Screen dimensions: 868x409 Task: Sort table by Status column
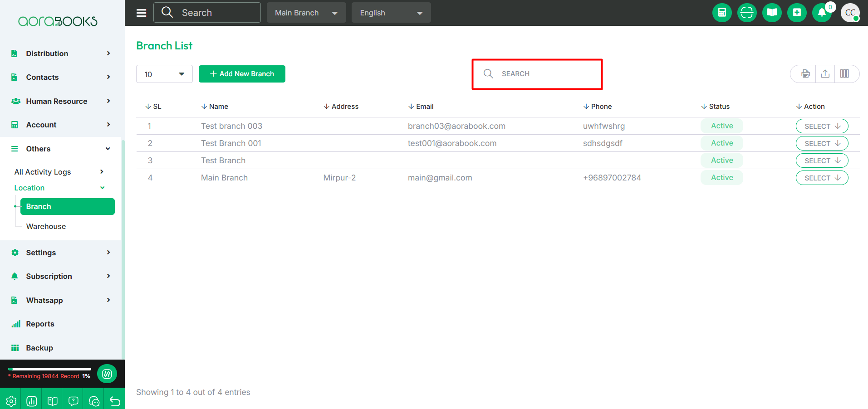pyautogui.click(x=715, y=106)
